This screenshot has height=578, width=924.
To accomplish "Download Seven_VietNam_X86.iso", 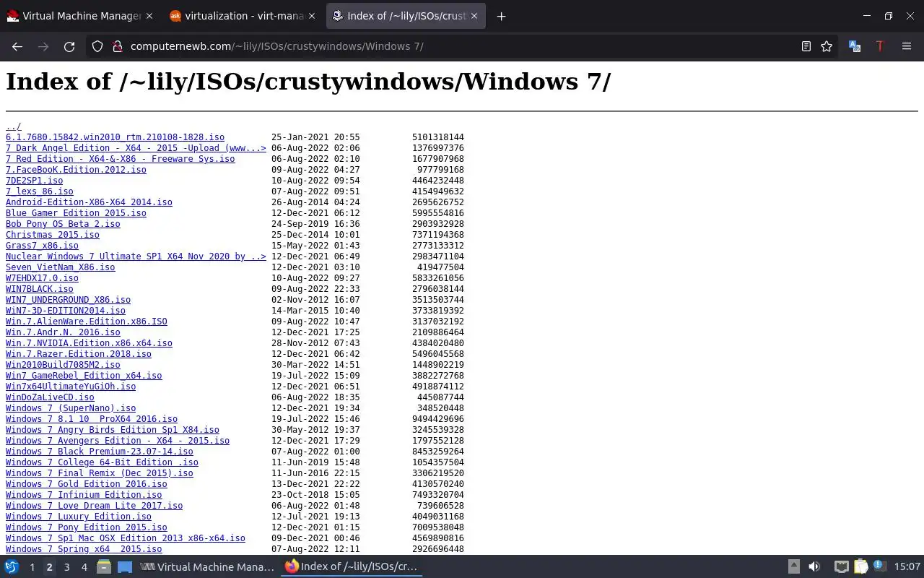I will tap(60, 267).
